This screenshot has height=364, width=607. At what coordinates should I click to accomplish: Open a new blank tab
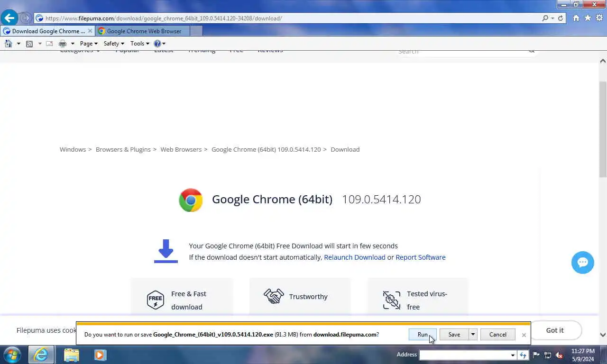pos(196,31)
